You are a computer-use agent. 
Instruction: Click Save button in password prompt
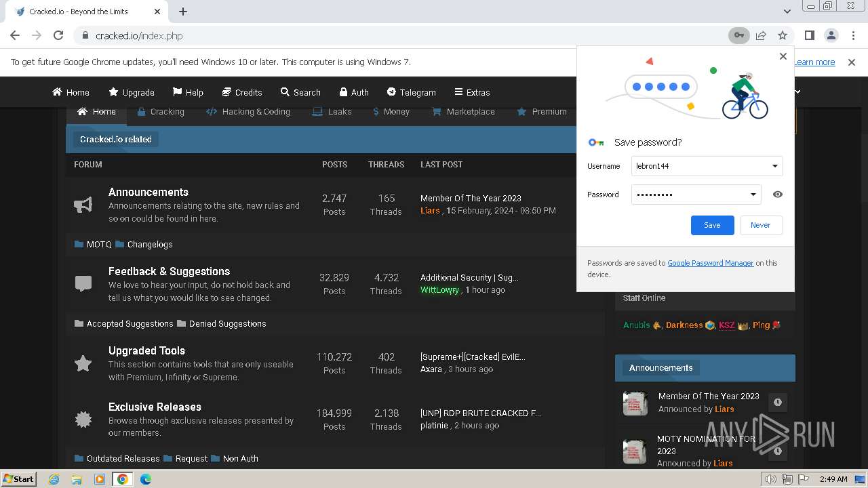pos(712,225)
